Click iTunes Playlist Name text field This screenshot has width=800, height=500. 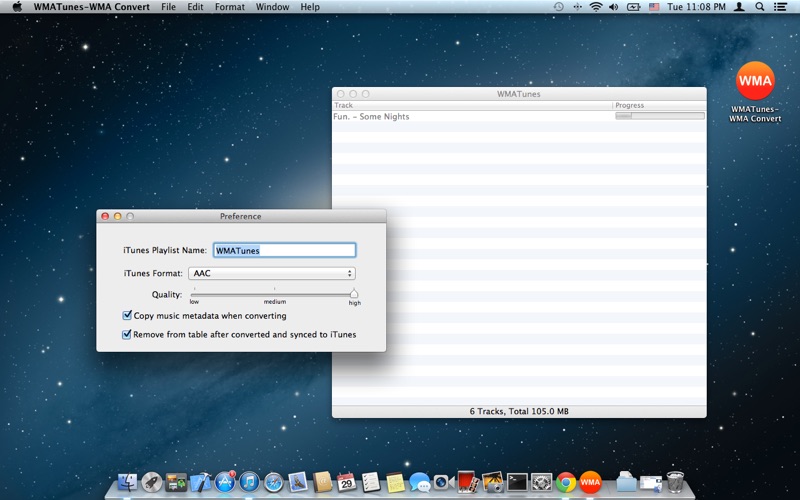click(x=284, y=250)
